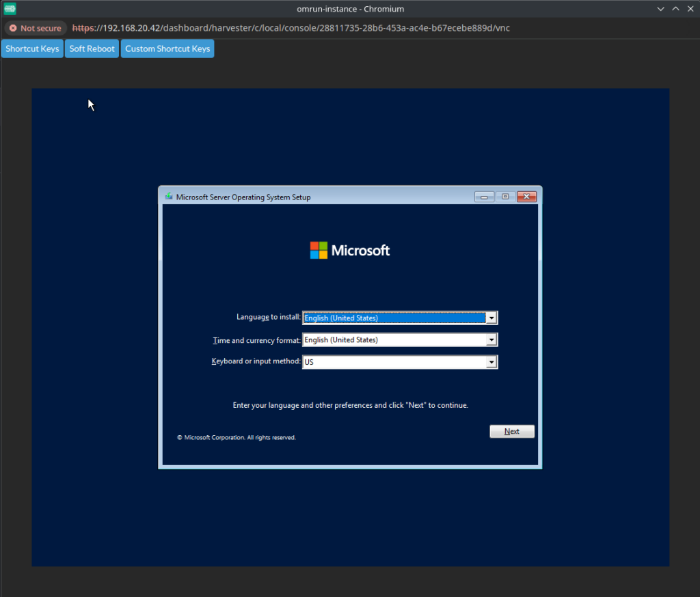Image resolution: width=700 pixels, height=597 pixels.
Task: Click the URL in the address bar
Action: (x=291, y=28)
